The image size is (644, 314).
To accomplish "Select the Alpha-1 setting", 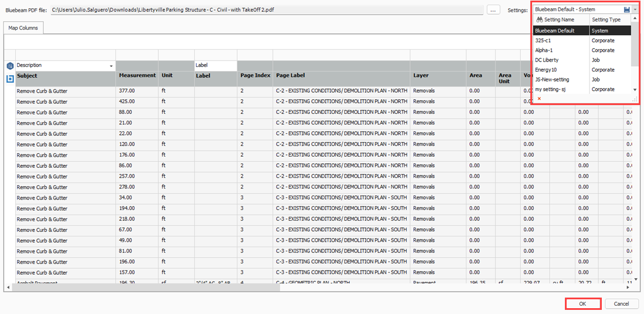I will tap(544, 50).
